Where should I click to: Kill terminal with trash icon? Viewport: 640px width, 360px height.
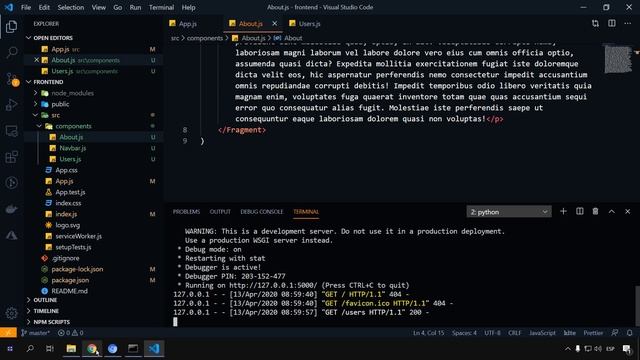pos(596,211)
